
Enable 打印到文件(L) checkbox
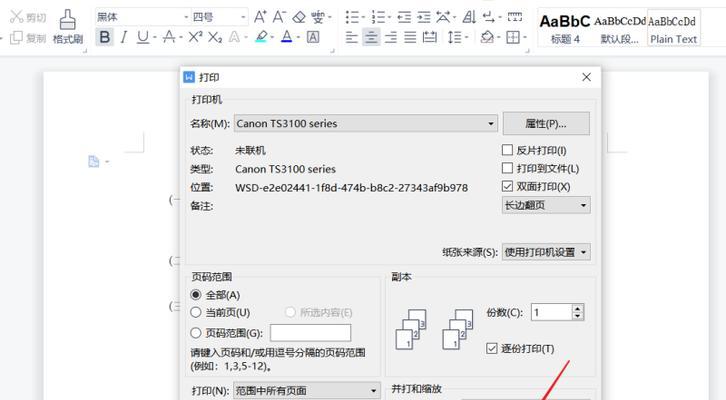(x=507, y=168)
